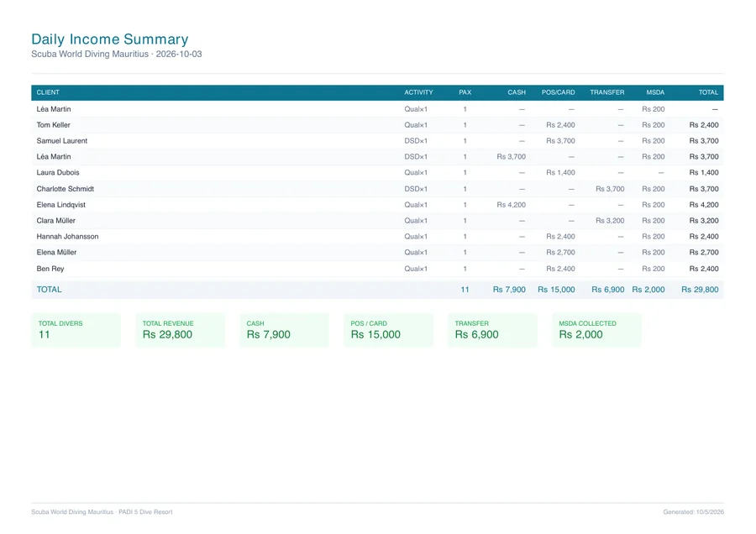
Task: Click the 'Generated: 10/5/2026' footer text
Action: click(693, 512)
